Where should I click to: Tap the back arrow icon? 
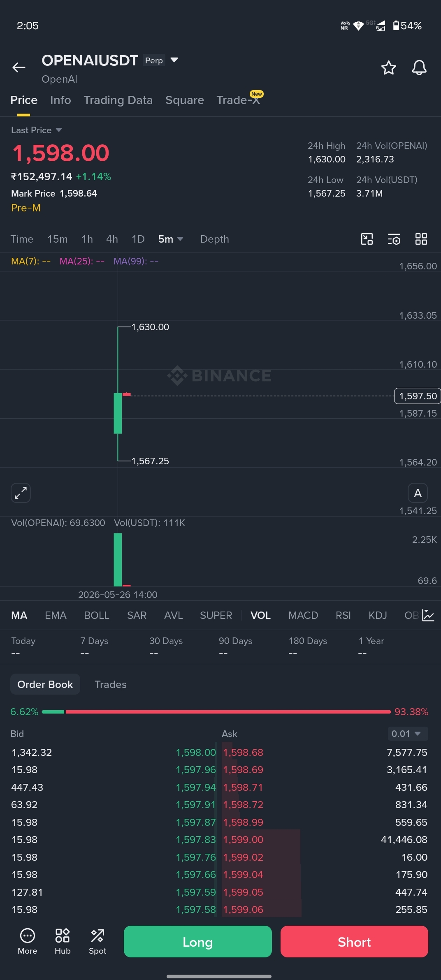click(x=19, y=67)
